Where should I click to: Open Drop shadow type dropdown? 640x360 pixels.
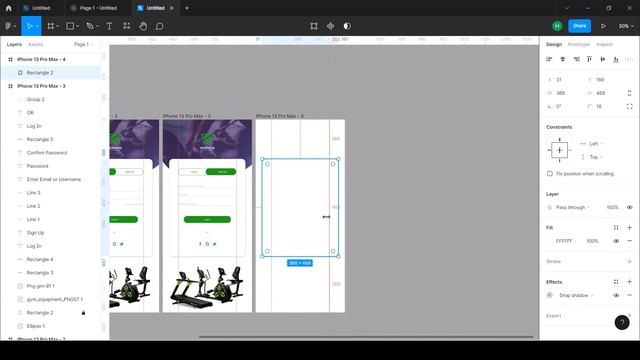[x=576, y=295]
